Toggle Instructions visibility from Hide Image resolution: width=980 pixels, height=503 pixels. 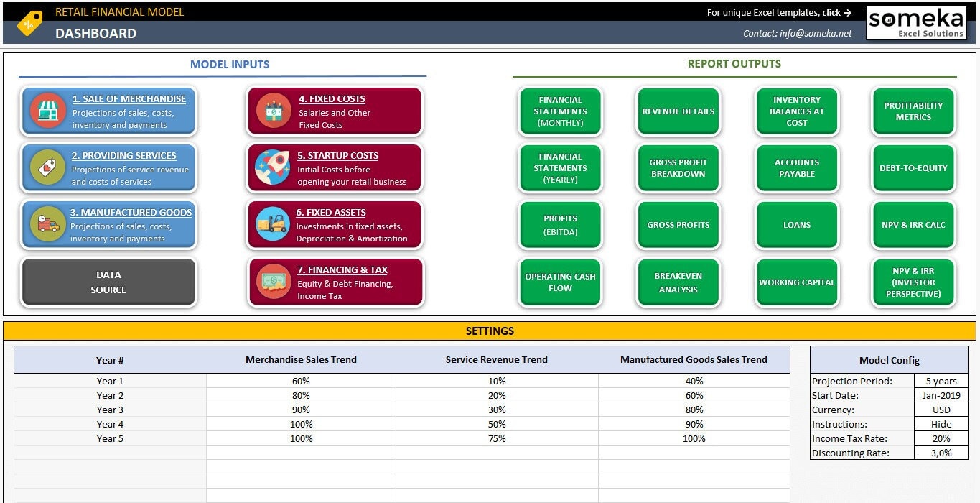coord(941,424)
